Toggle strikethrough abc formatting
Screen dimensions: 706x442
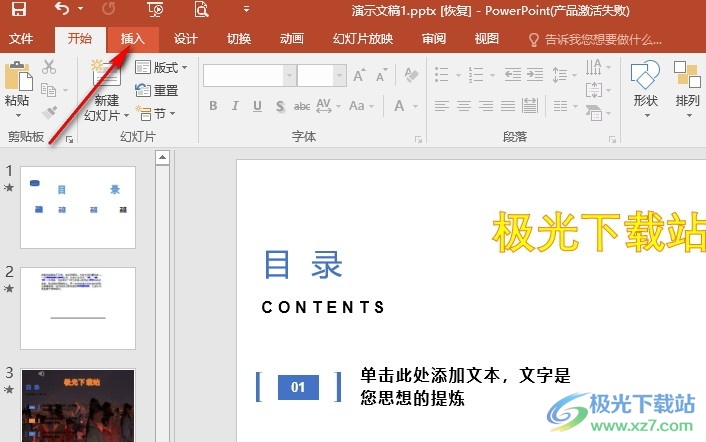[302, 106]
